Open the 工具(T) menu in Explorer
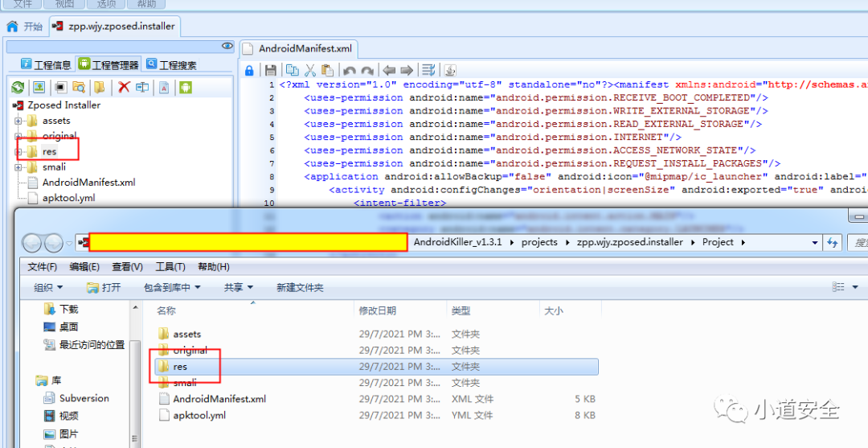Viewport: 868px width, 448px height. click(x=170, y=267)
